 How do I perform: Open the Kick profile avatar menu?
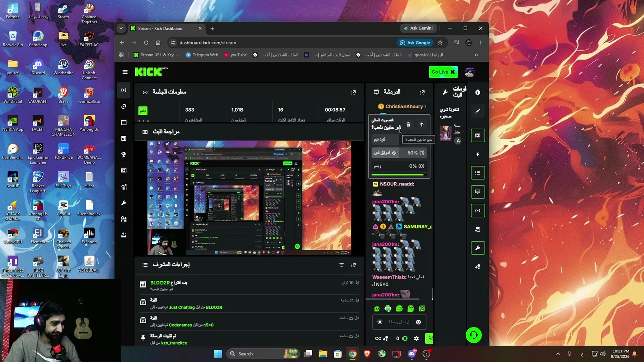(469, 72)
